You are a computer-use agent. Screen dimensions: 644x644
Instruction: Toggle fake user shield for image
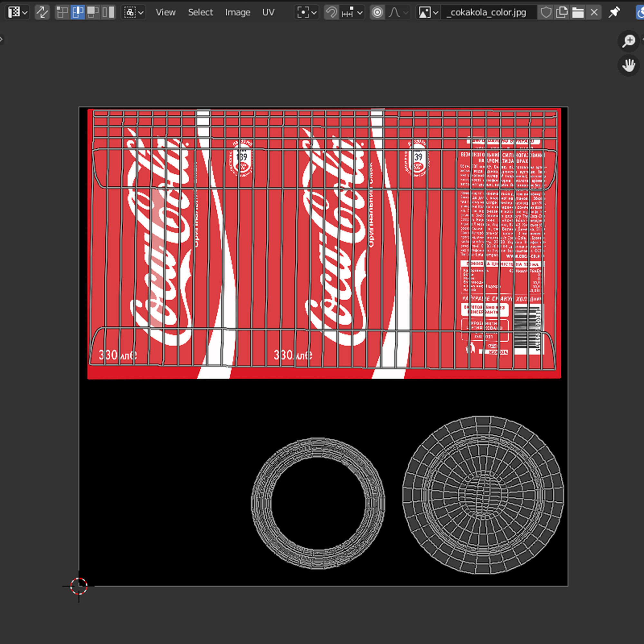pyautogui.click(x=546, y=13)
